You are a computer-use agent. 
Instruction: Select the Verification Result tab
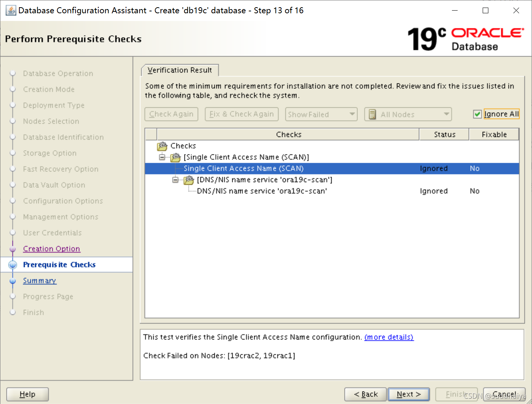click(x=179, y=70)
